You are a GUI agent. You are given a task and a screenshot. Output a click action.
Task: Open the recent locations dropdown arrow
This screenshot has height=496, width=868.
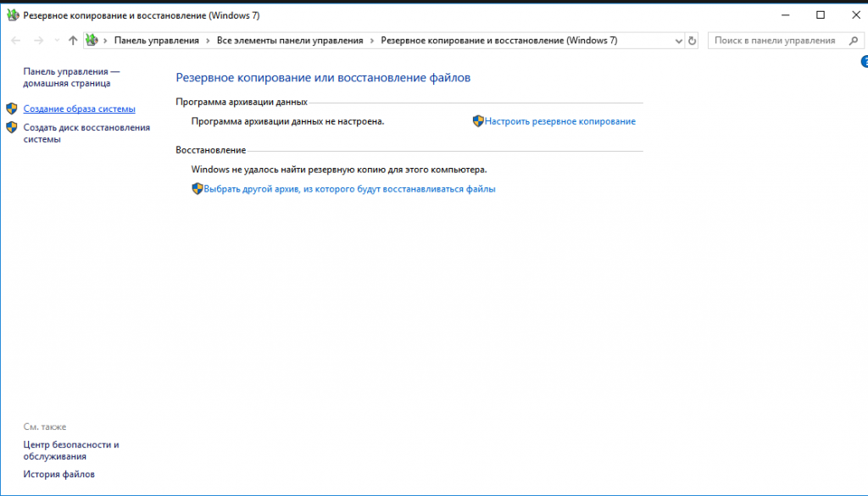57,41
